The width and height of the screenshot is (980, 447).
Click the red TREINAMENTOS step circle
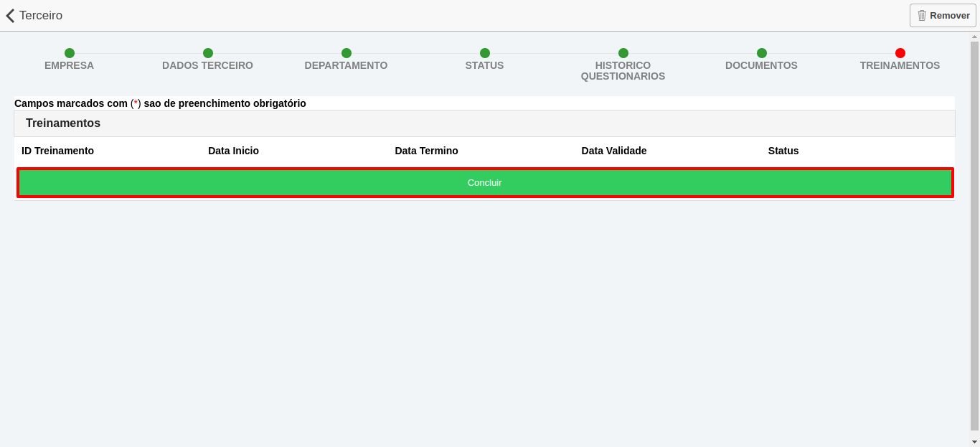pyautogui.click(x=900, y=53)
